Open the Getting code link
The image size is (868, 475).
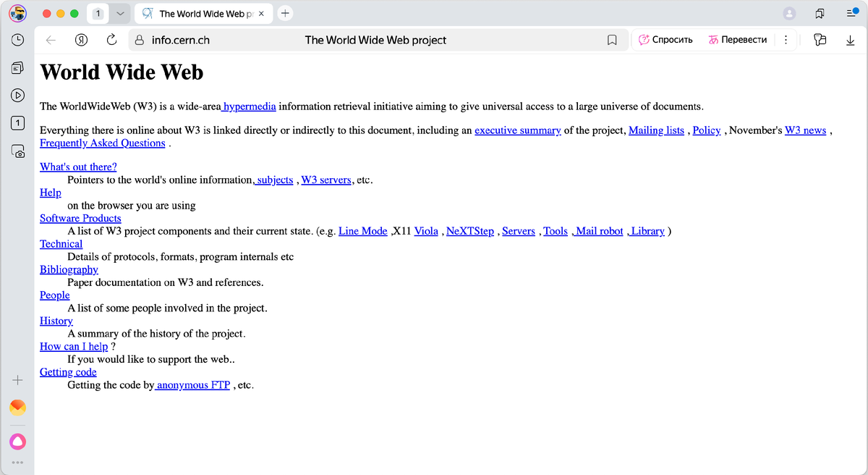tap(68, 372)
